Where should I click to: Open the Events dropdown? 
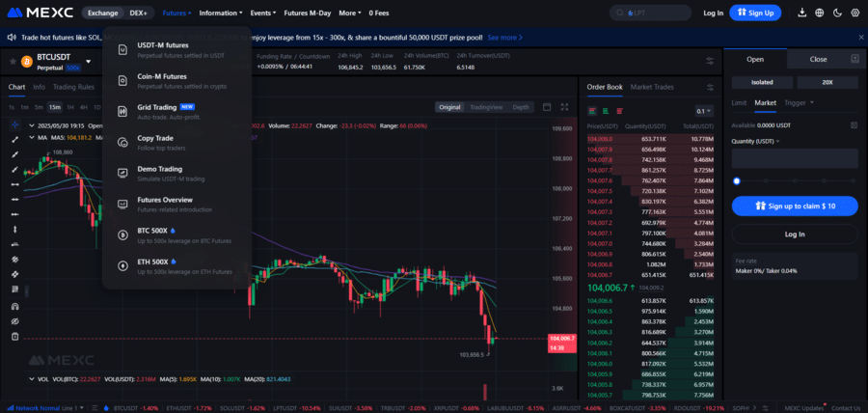click(x=263, y=13)
